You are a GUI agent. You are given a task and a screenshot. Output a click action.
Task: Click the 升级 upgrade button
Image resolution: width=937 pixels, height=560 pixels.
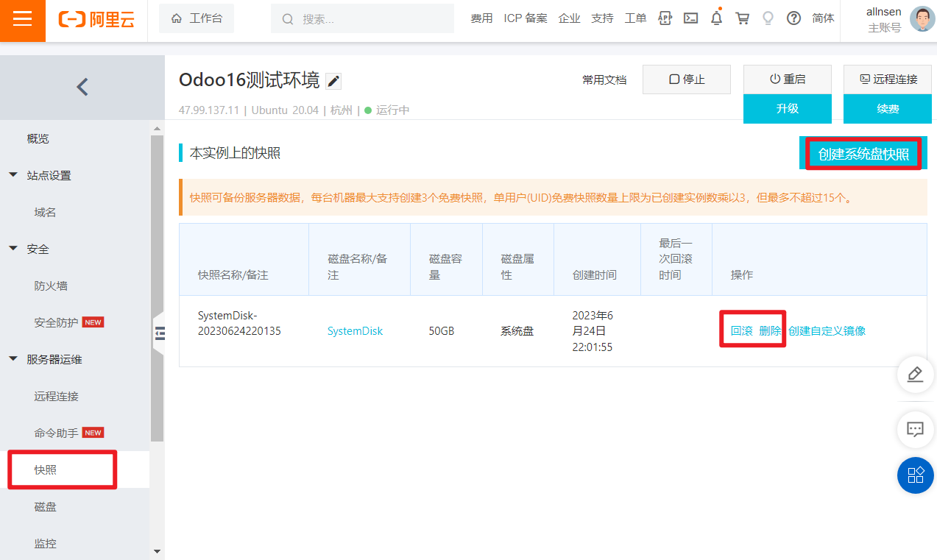pos(788,108)
